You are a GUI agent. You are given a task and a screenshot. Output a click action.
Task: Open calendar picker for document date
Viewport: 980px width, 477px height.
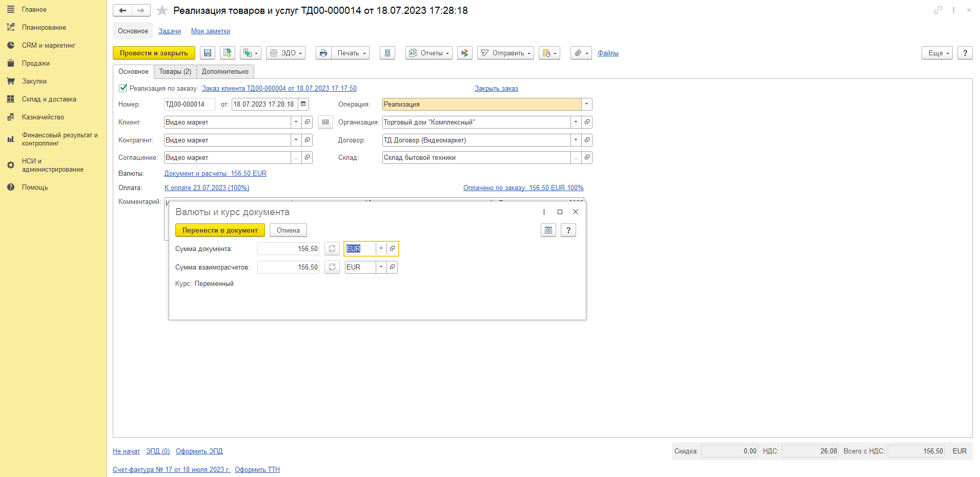click(x=303, y=104)
